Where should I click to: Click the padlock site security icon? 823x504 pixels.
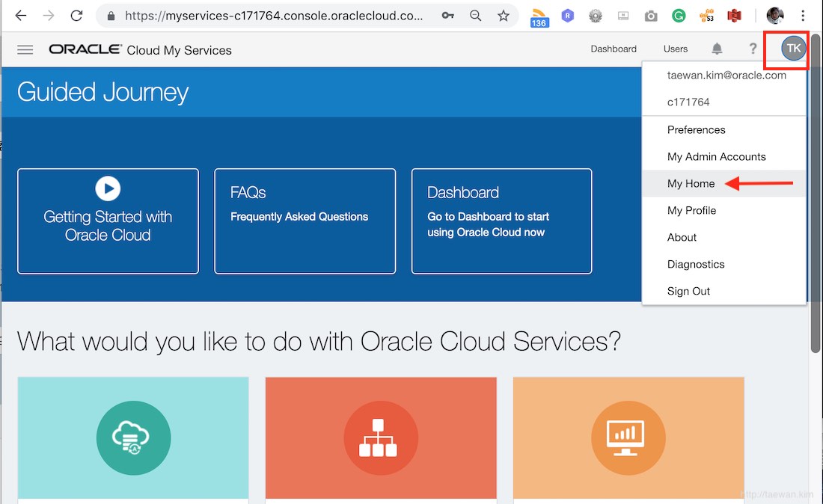click(111, 16)
